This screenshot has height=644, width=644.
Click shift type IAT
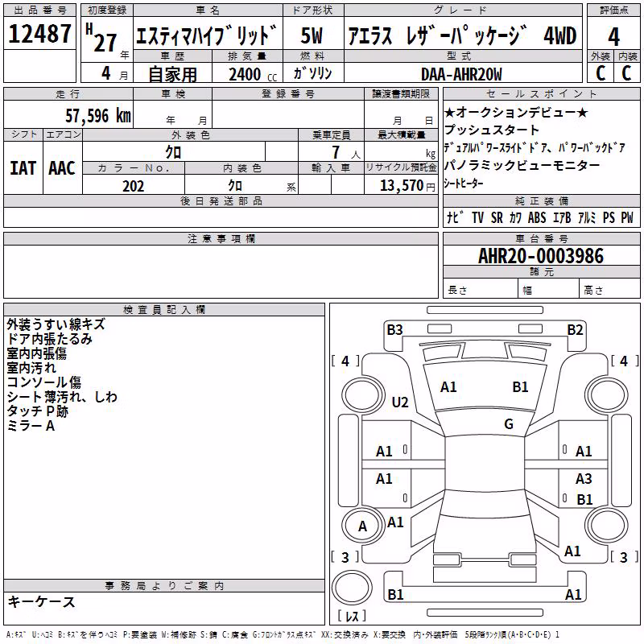pos(23,168)
